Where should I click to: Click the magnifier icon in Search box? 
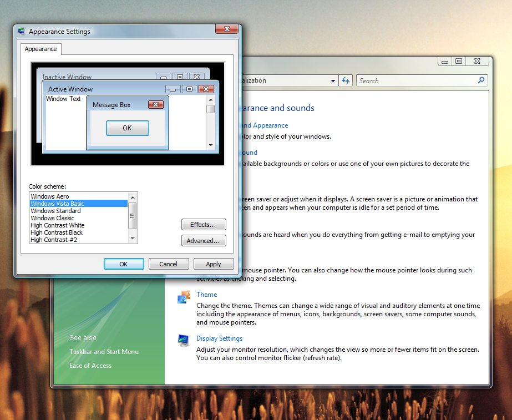pyautogui.click(x=481, y=80)
